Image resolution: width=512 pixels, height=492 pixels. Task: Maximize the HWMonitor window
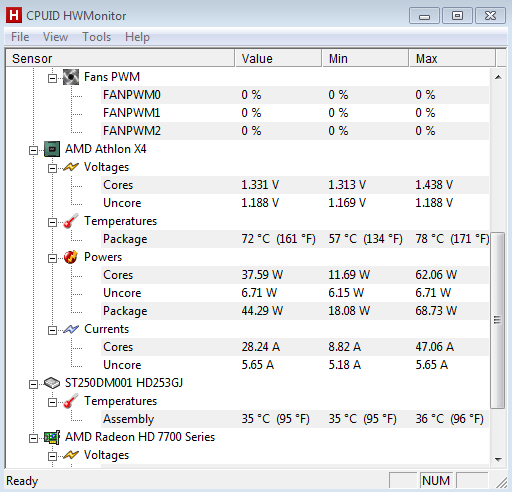(457, 16)
